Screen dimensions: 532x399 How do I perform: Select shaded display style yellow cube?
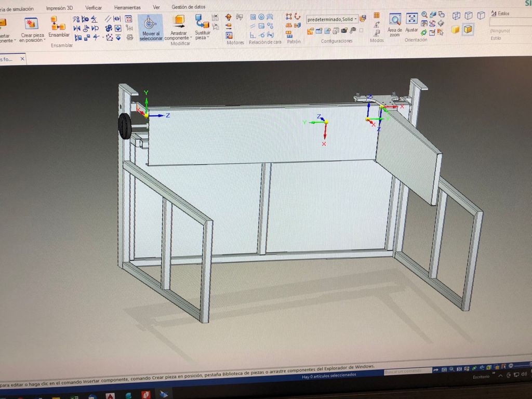[455, 30]
